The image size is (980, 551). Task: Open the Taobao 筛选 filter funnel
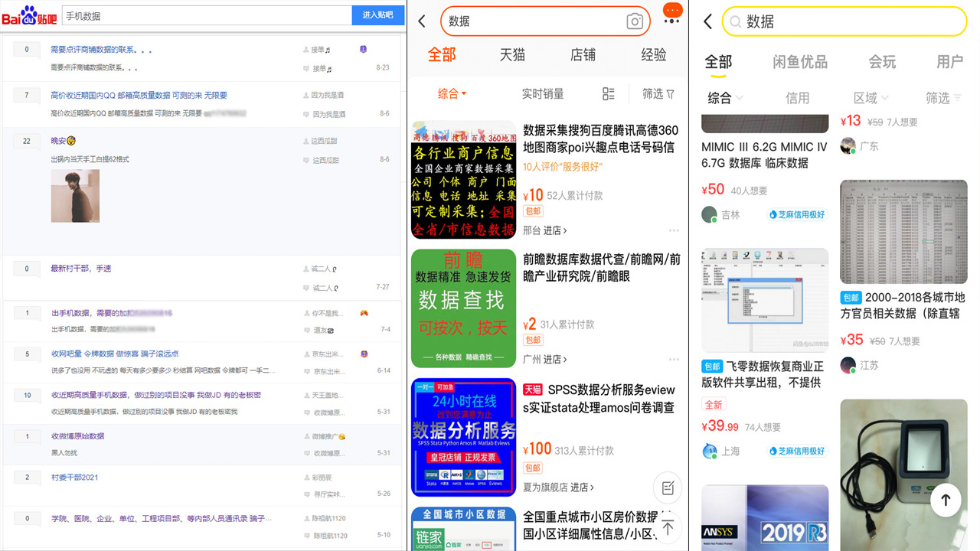(x=658, y=93)
